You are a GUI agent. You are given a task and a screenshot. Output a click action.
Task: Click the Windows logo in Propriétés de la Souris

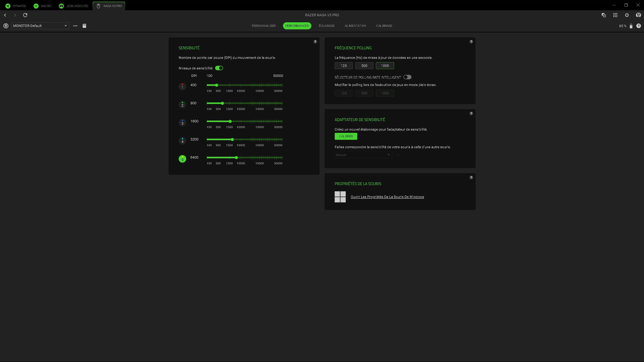tap(340, 197)
